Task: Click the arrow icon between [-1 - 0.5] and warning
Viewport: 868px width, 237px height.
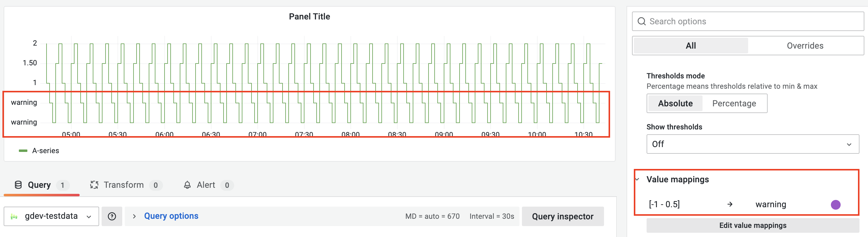Action: 730,204
